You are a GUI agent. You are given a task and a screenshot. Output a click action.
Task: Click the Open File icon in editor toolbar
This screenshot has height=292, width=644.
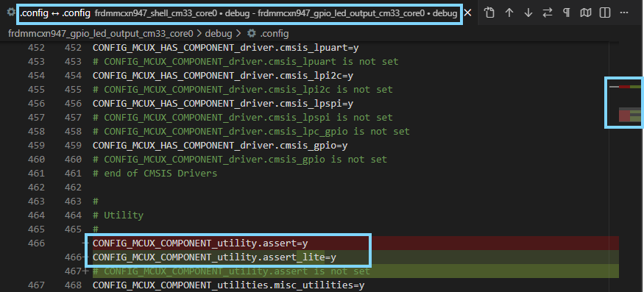coord(489,13)
